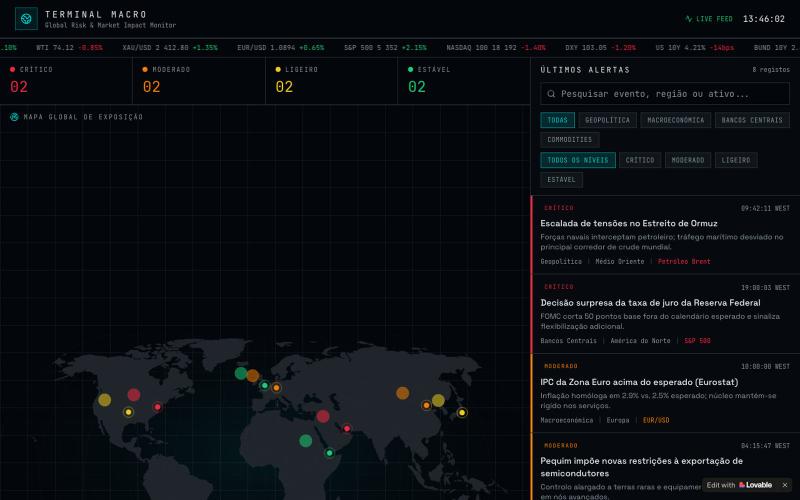Open the Reserva Federal rate decision alert
The width and height of the screenshot is (800, 500).
[665, 314]
